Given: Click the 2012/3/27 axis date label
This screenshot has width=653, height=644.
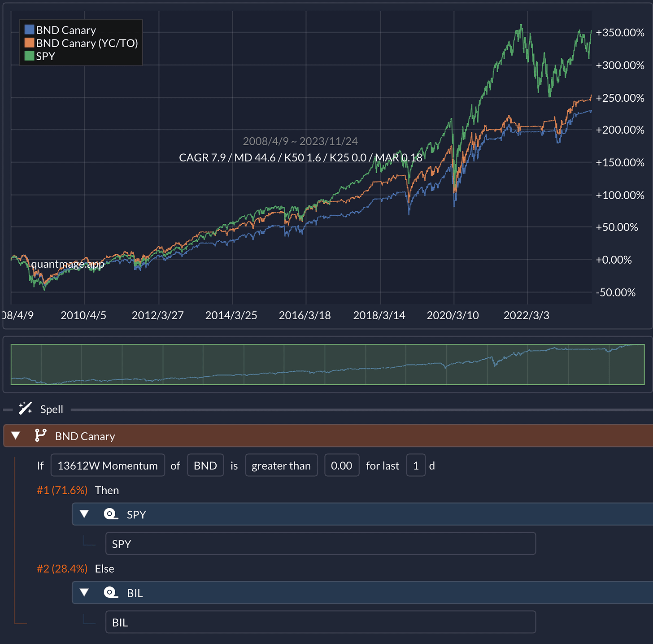Looking at the screenshot, I should 157,315.
